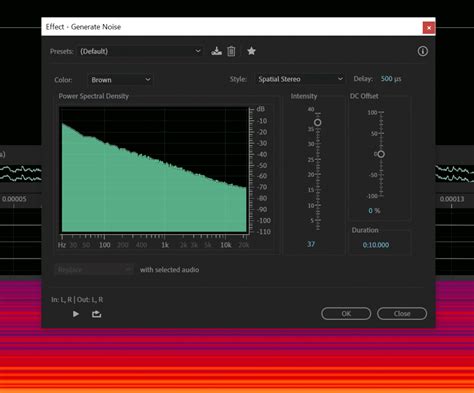
Task: Click the 0.00013 timeline ruler marker in editor
Action: (x=452, y=199)
